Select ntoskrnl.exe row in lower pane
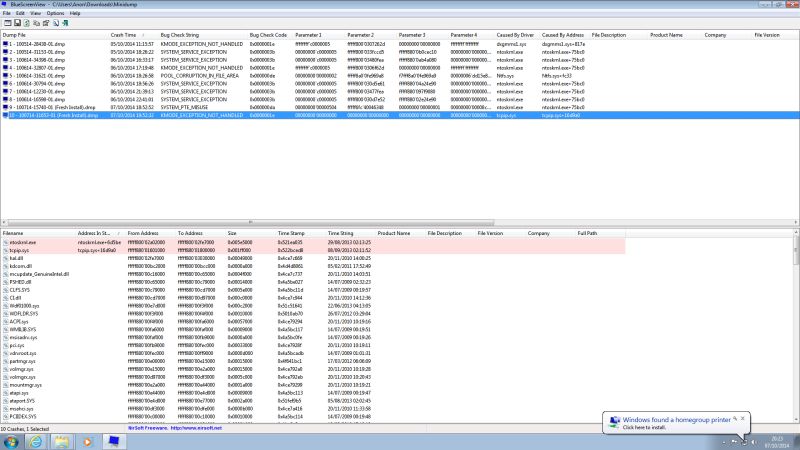 [313, 242]
